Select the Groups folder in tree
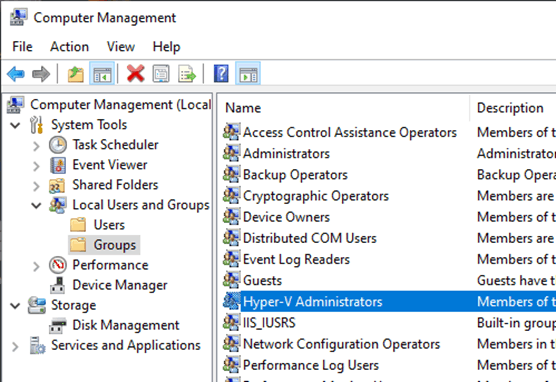 point(115,245)
